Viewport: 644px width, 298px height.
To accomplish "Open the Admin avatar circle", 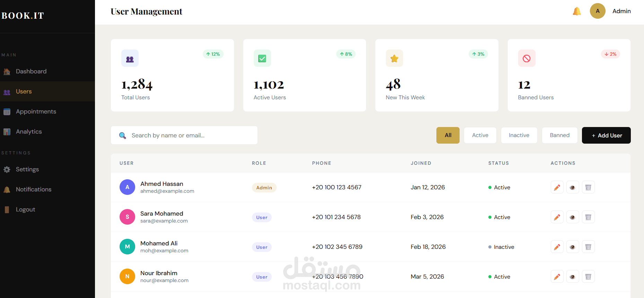I will pos(598,11).
